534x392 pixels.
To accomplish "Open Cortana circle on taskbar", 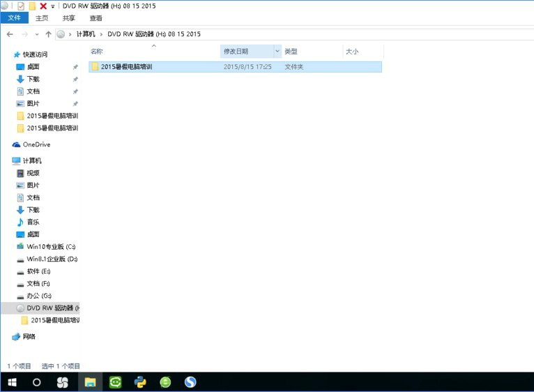I will point(37,382).
